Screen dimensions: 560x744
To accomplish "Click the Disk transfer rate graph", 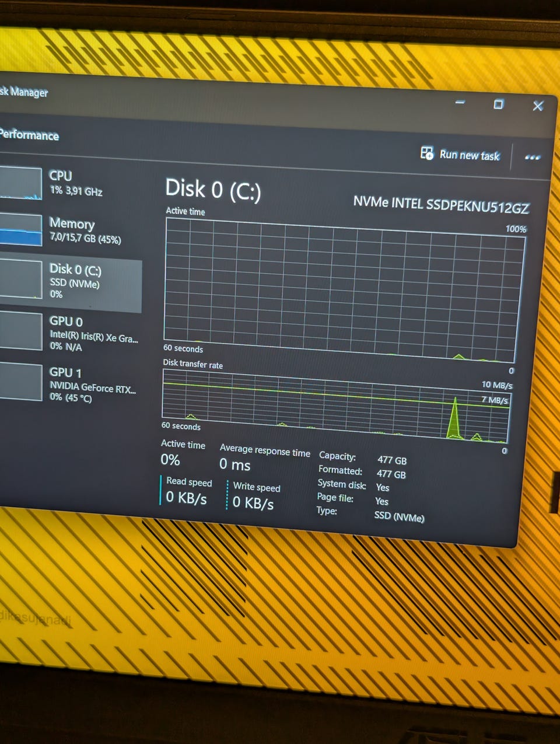I will point(336,406).
